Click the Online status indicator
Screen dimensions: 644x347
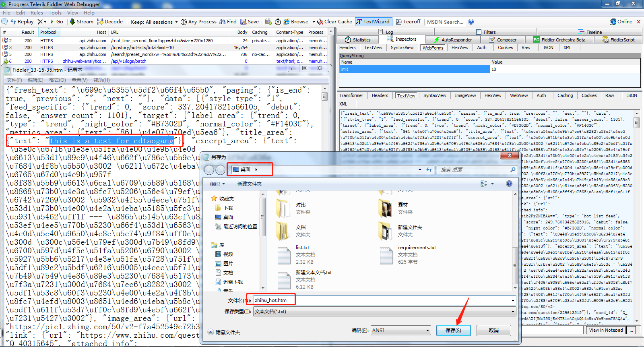[621, 22]
